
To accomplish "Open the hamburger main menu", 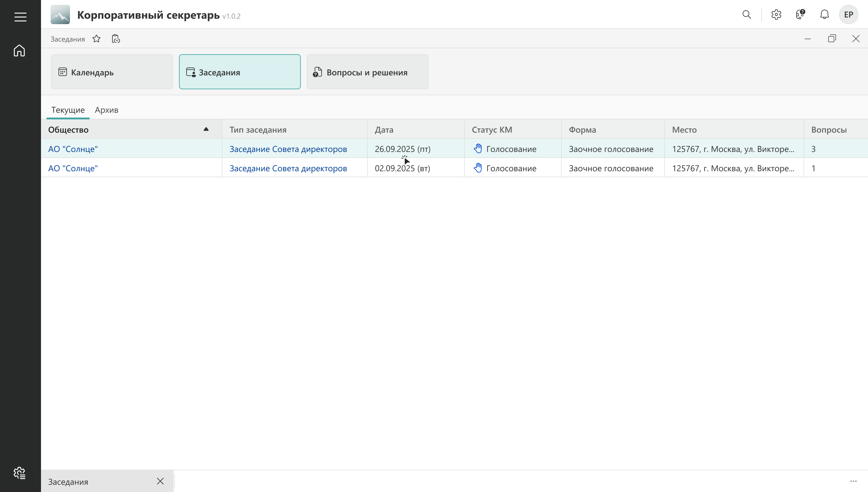I will click(x=20, y=17).
